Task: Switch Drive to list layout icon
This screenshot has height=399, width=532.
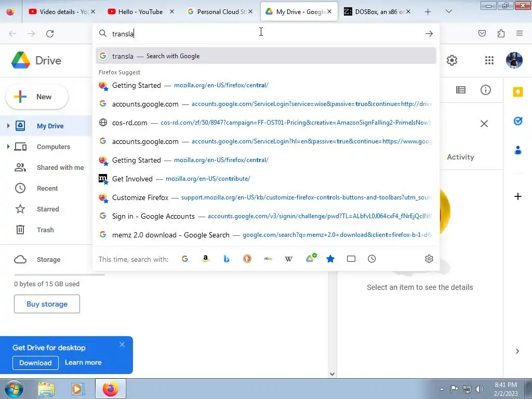Action: [x=461, y=90]
